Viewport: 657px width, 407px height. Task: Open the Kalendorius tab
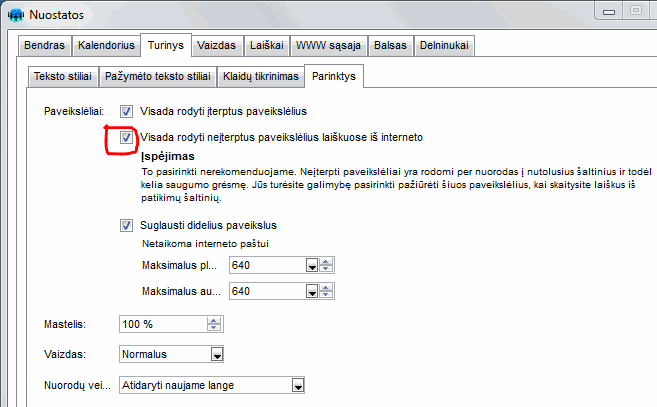(x=106, y=46)
